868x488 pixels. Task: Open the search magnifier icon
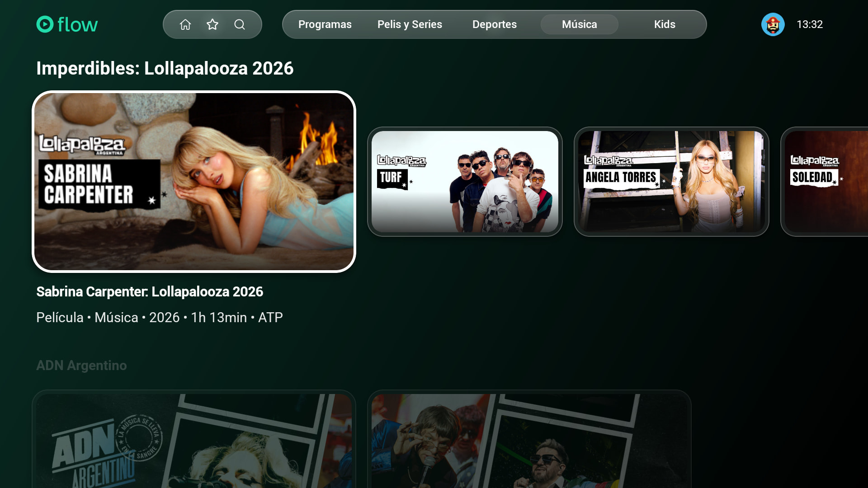tap(240, 24)
